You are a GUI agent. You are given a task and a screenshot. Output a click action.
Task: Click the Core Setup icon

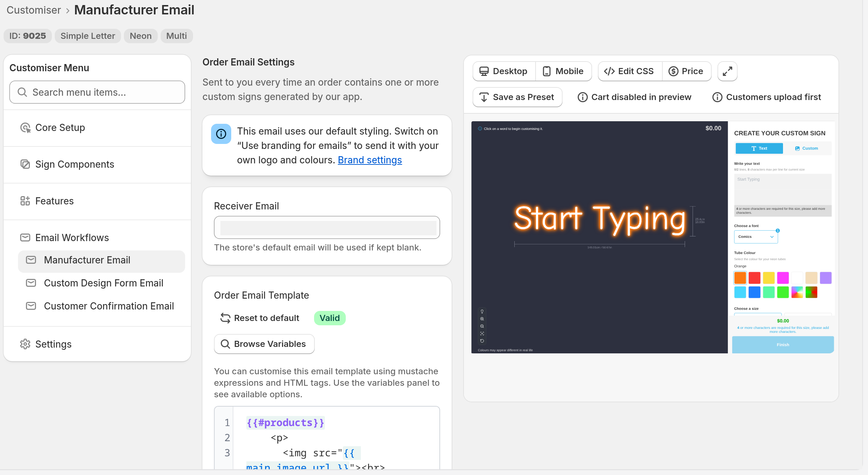pos(25,128)
